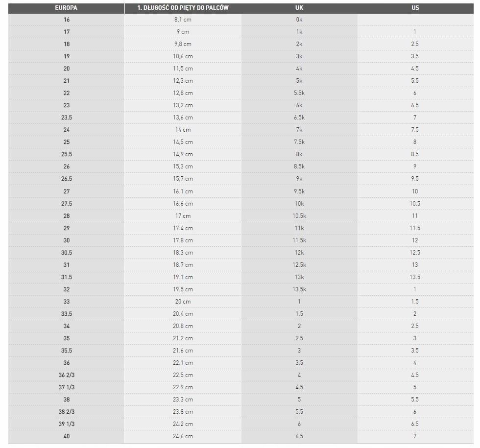Click the 8,1 cm length cell
Image resolution: width=480 pixels, height=448 pixels.
click(183, 20)
